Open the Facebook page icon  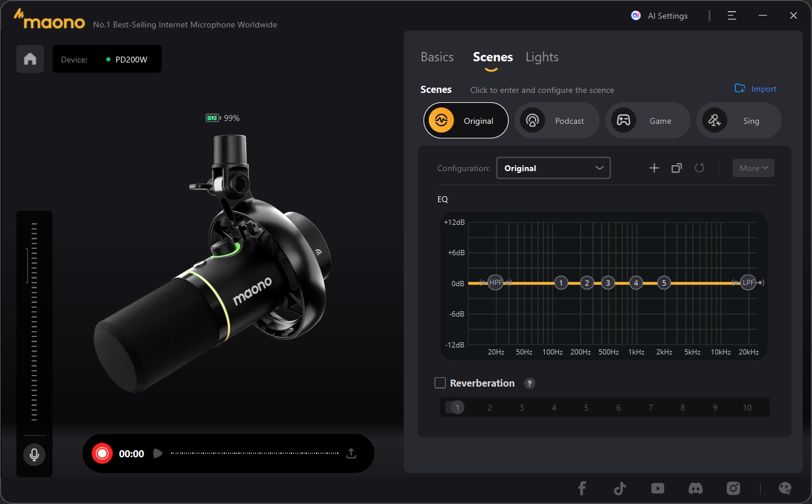[582, 488]
